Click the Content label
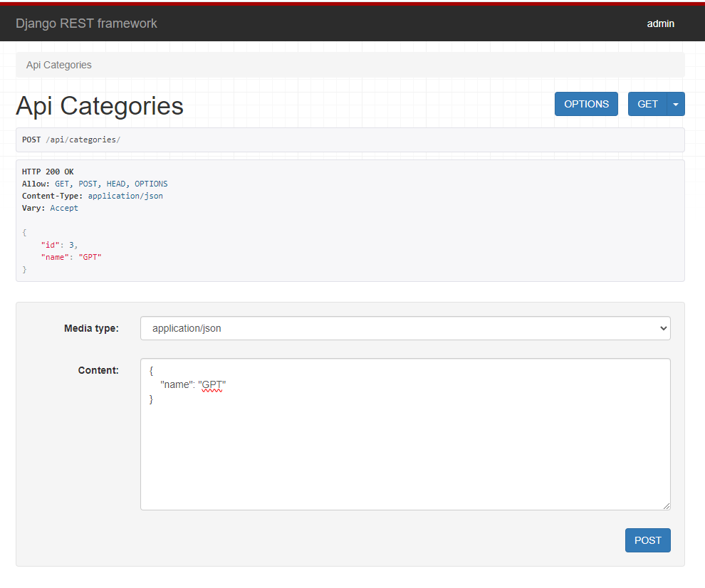 coord(98,370)
